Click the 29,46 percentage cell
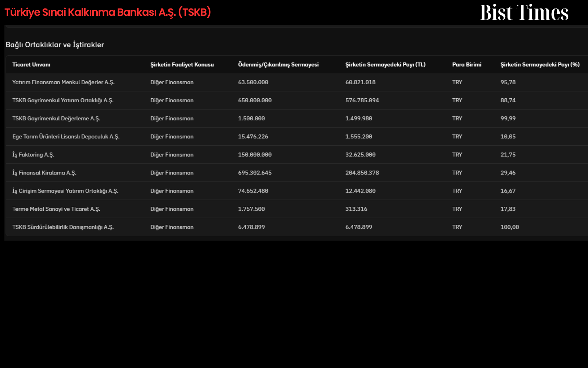Screen dimensions: 588x368 click(508, 173)
